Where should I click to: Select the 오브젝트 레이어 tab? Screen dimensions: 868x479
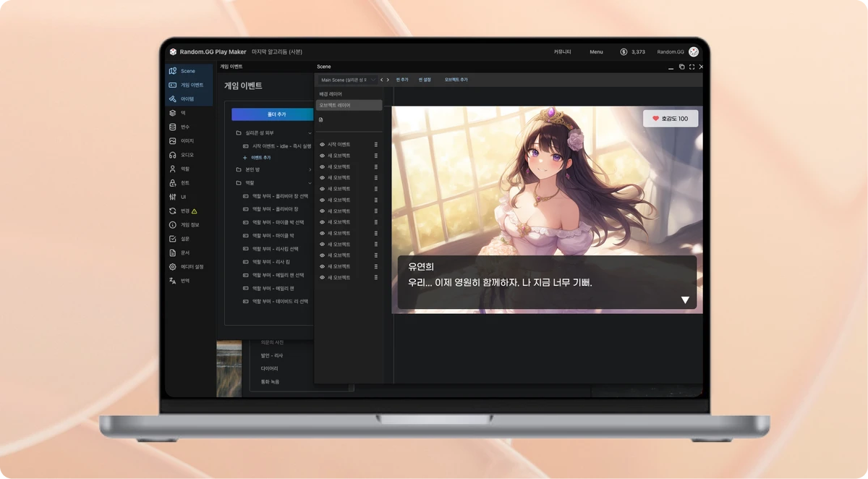coord(349,105)
